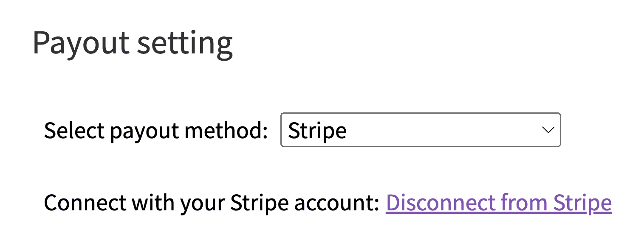Focus the payout method combo box
The height and width of the screenshot is (246, 644).
click(x=421, y=130)
